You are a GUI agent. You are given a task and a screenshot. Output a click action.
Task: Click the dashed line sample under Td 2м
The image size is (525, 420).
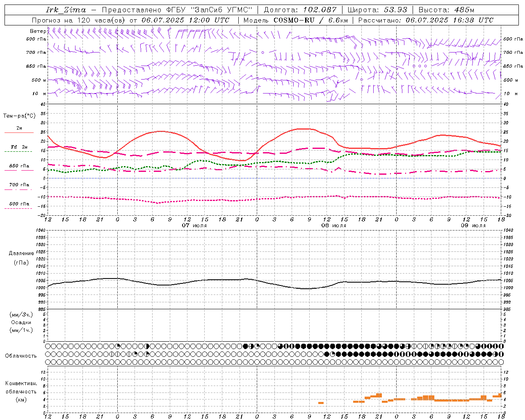19,152
